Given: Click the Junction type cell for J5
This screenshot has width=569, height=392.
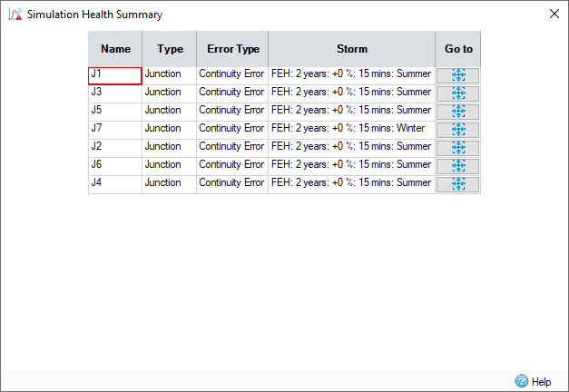Looking at the screenshot, I should point(170,111).
